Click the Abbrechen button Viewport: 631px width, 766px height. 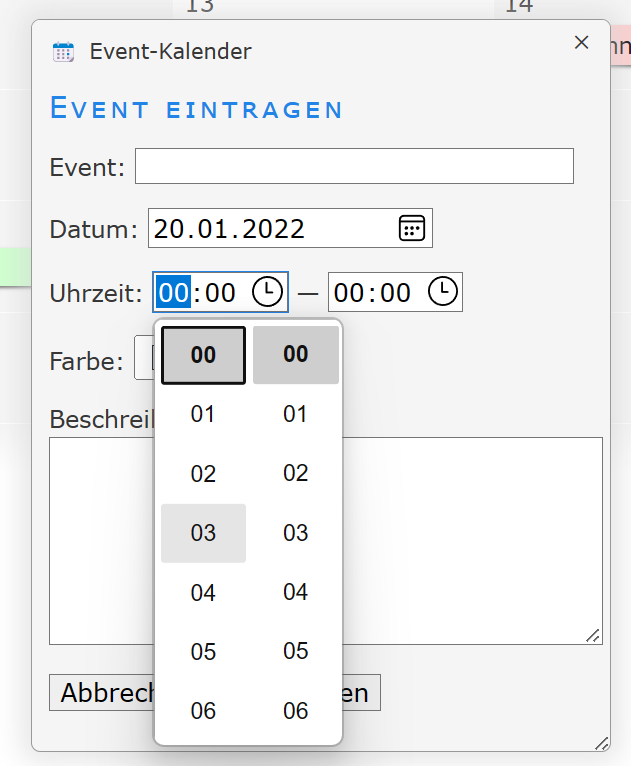point(100,693)
